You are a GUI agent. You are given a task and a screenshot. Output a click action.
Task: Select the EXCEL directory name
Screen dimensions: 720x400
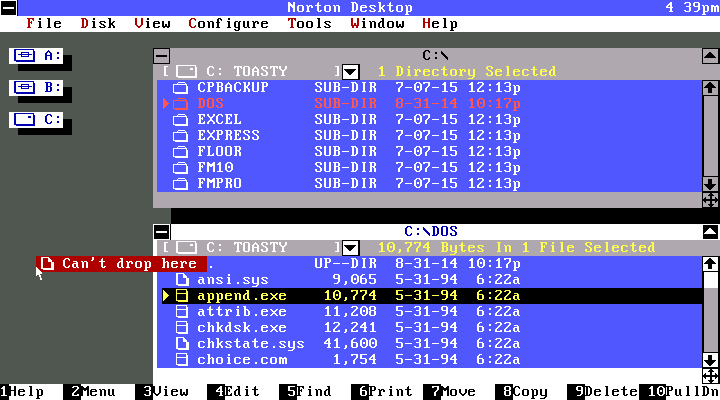(x=219, y=119)
